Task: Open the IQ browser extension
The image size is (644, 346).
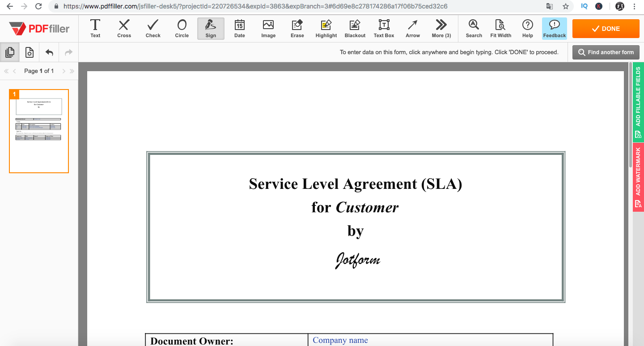Action: (x=584, y=6)
